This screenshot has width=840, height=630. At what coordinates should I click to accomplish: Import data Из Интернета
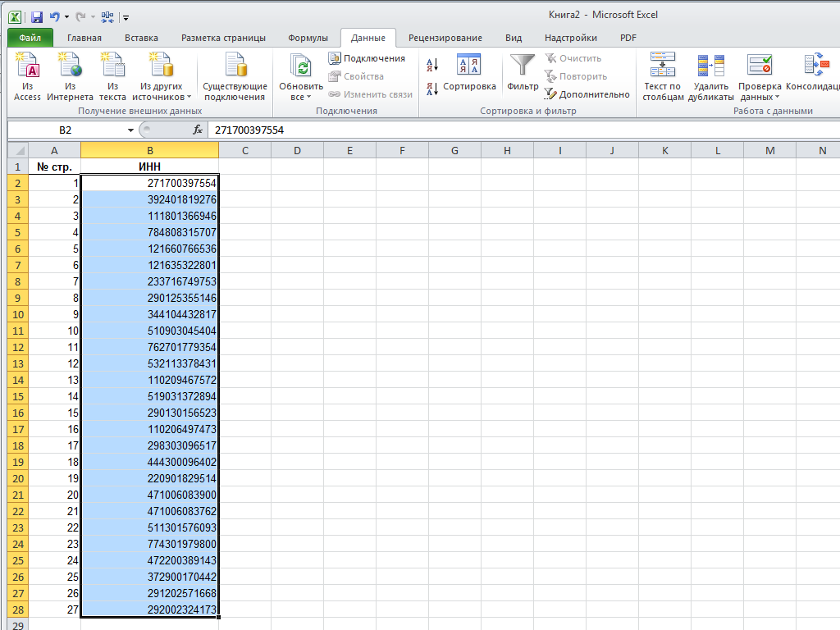coord(71,76)
